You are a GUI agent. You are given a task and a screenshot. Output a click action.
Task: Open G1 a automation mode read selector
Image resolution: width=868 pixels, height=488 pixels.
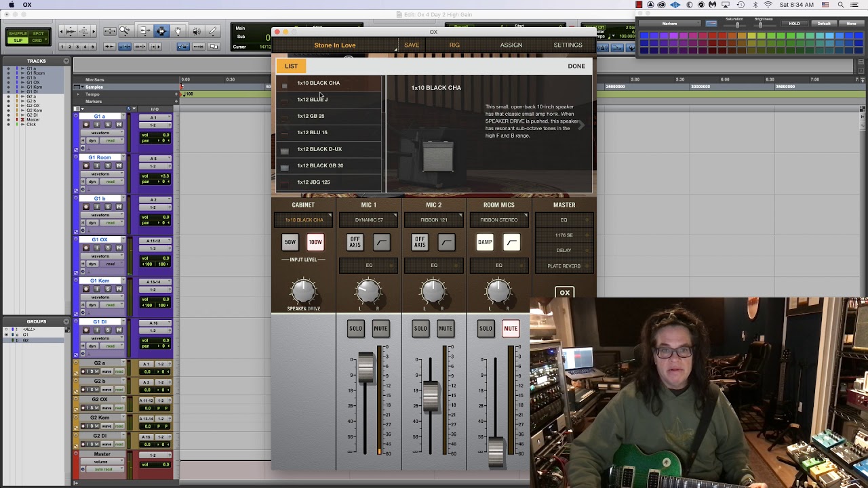coord(113,140)
